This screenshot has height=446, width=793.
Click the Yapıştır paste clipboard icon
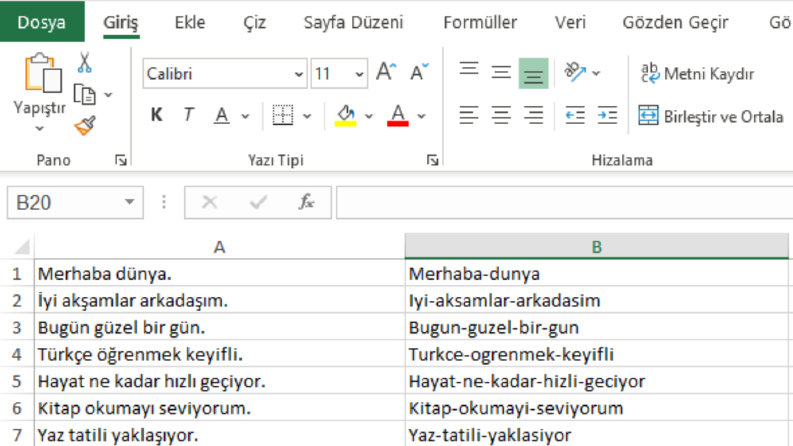pos(42,73)
